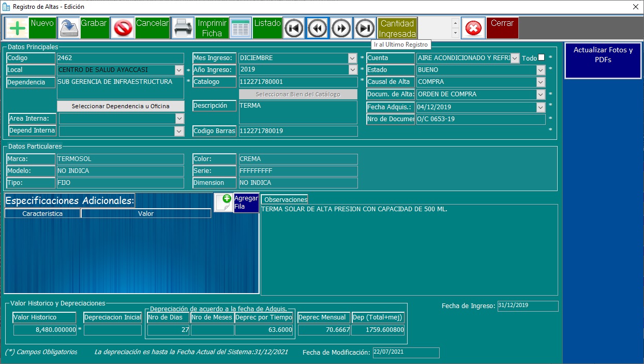Click the Fecha de Ingreso field
This screenshot has height=364, width=644.
pyautogui.click(x=528, y=306)
